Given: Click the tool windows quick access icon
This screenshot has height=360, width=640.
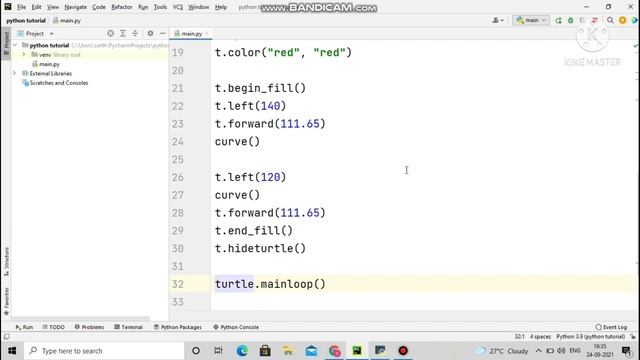Looking at the screenshot, I should [7, 337].
